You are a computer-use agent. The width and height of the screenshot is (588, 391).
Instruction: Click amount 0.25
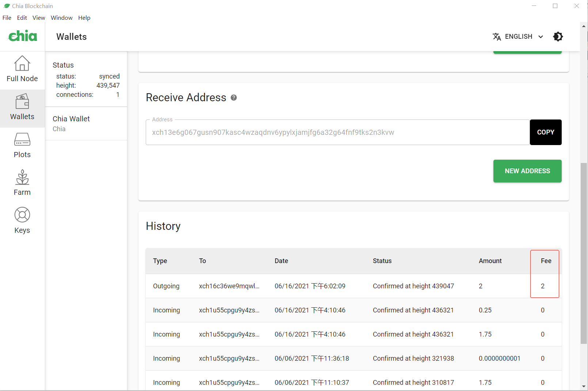coord(485,310)
